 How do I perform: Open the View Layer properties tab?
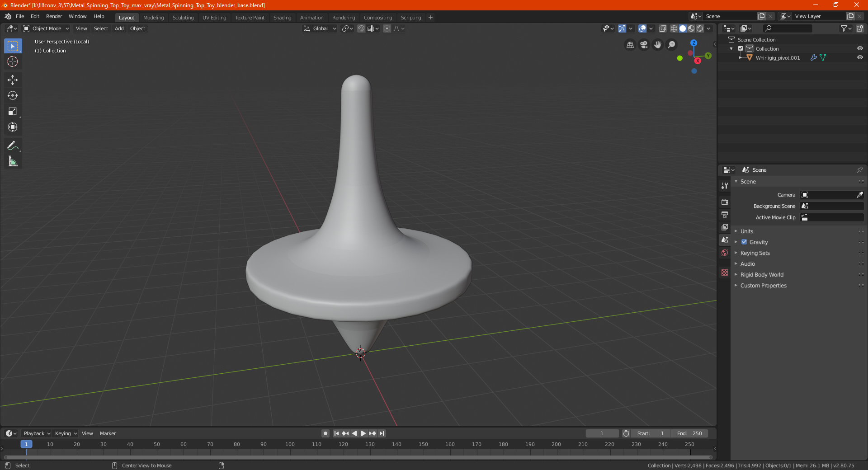(725, 227)
